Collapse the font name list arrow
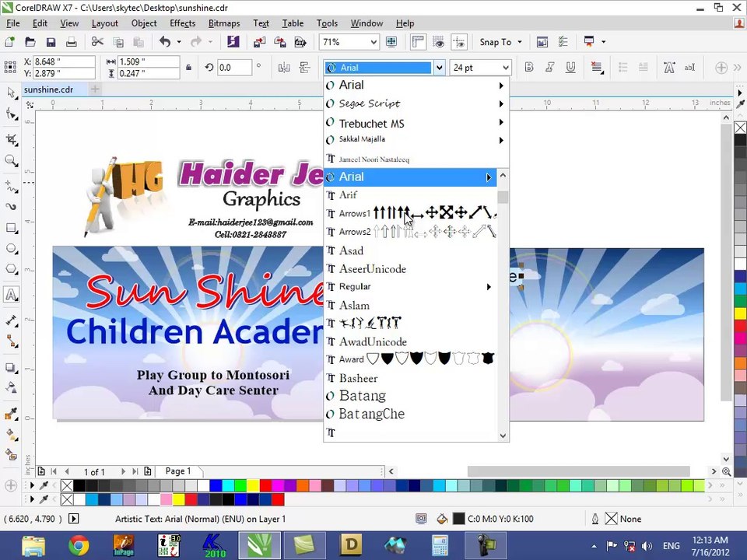 [x=439, y=68]
